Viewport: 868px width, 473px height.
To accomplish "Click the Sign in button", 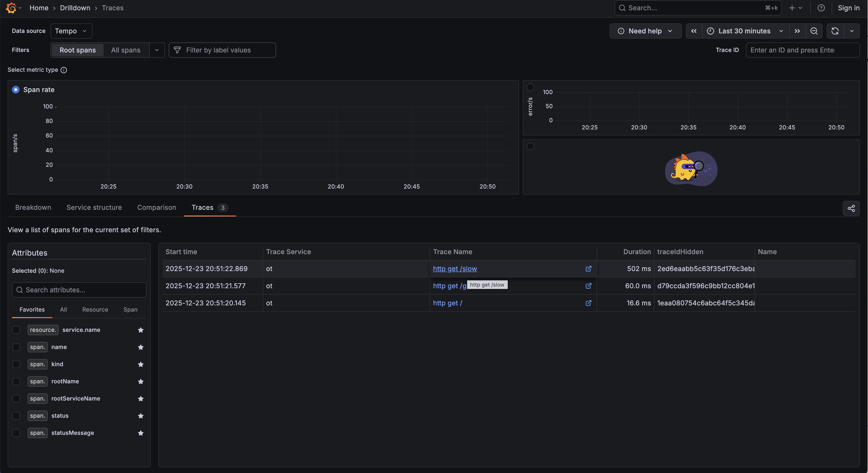I will point(848,8).
